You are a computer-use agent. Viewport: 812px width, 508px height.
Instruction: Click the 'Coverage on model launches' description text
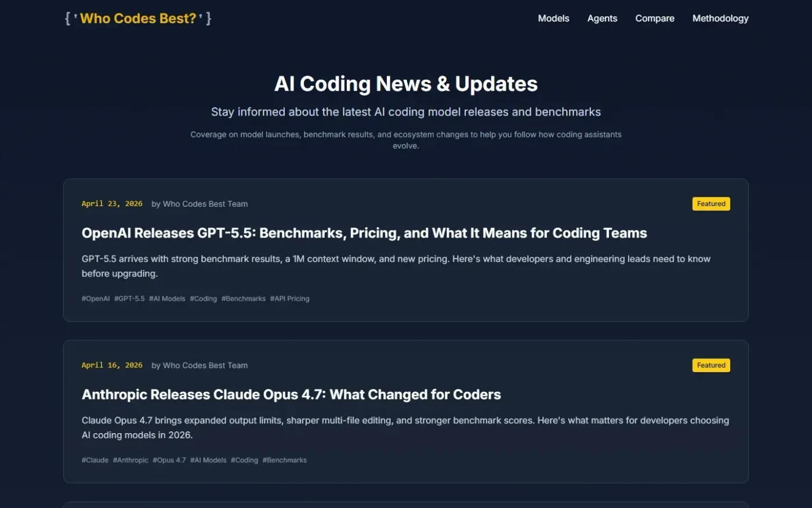tap(406, 140)
